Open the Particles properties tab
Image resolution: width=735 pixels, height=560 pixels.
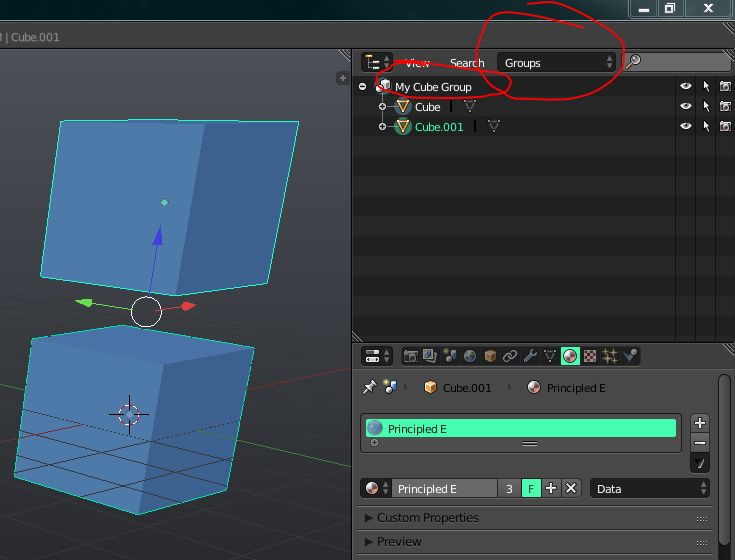tap(610, 357)
